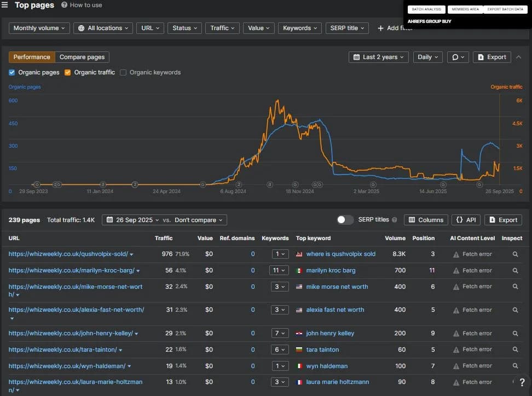Click the plus icon to add filter
The height and width of the screenshot is (396, 532).
click(381, 28)
